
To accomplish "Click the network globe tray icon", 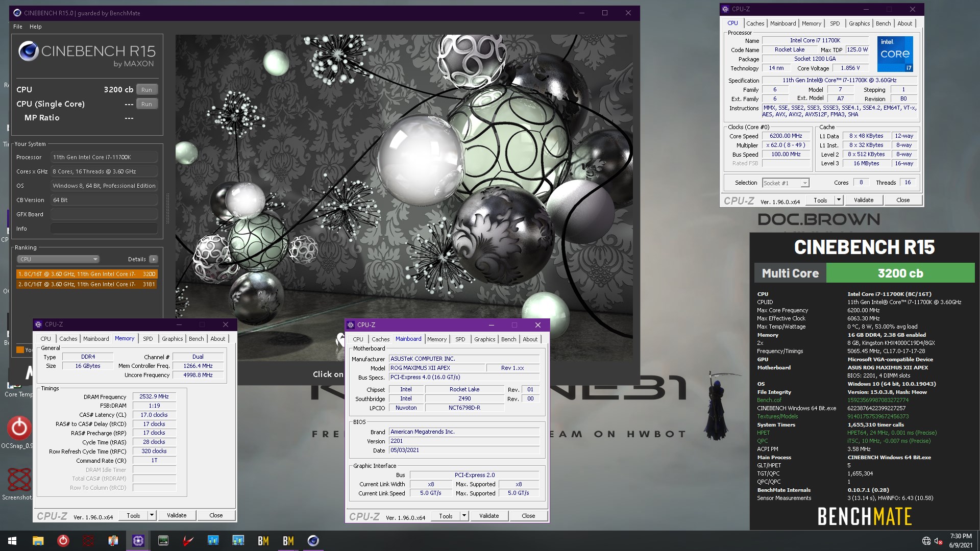I will coord(926,541).
